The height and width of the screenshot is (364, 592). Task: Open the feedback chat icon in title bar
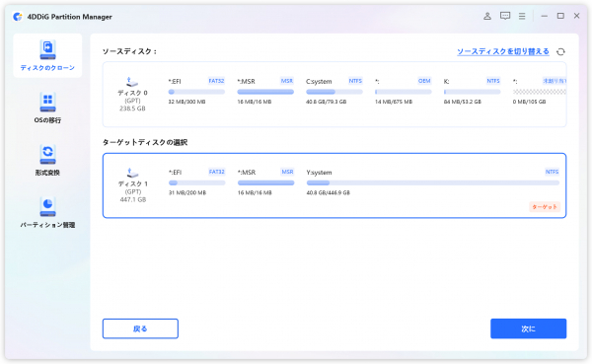(505, 16)
